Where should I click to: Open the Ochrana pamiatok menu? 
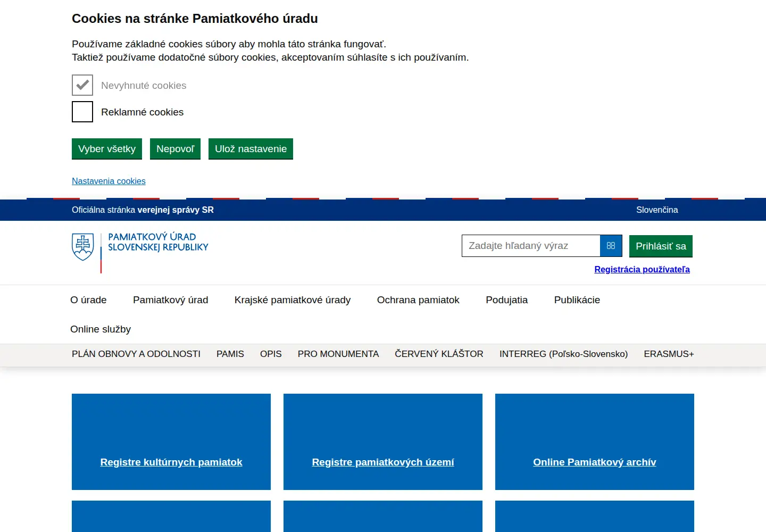[418, 300]
